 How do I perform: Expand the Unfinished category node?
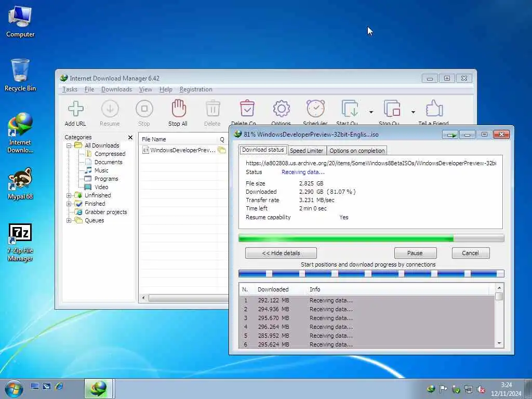[x=69, y=195]
